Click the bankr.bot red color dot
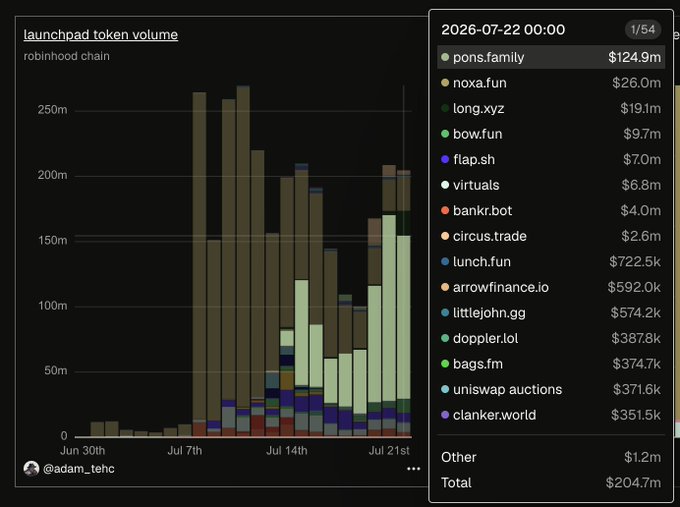This screenshot has width=680, height=507. [x=445, y=211]
